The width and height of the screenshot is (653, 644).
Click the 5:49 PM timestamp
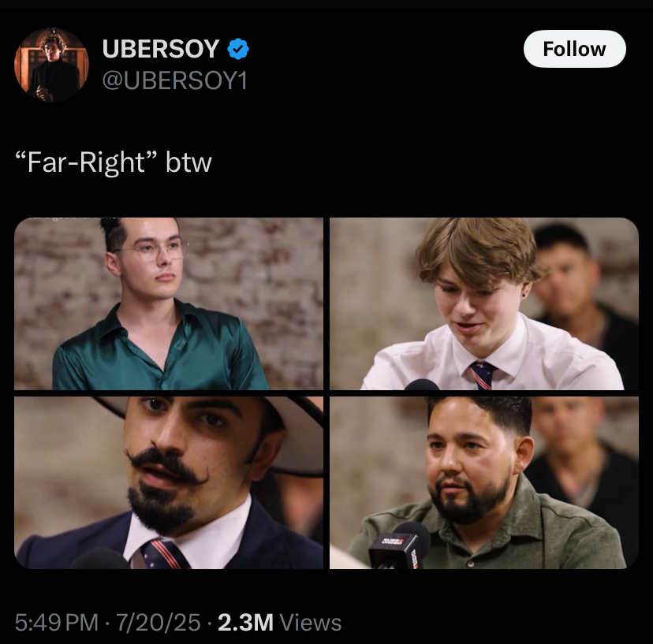57,623
